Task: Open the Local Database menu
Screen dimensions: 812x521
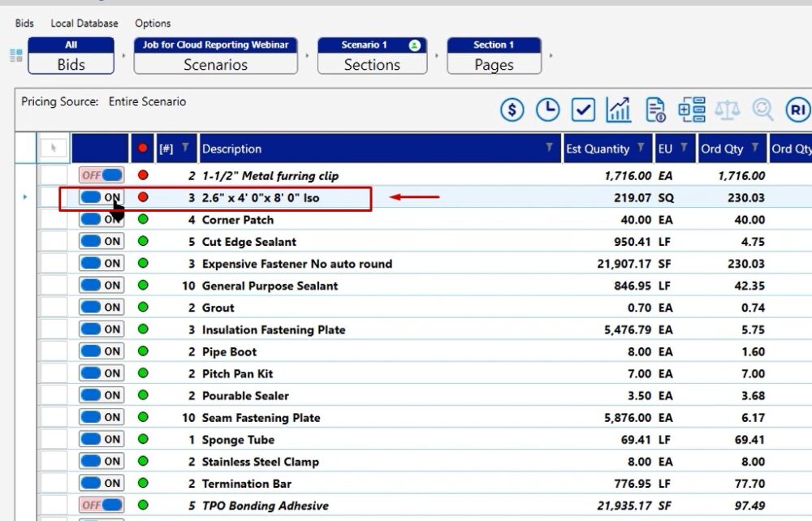Action: point(84,24)
